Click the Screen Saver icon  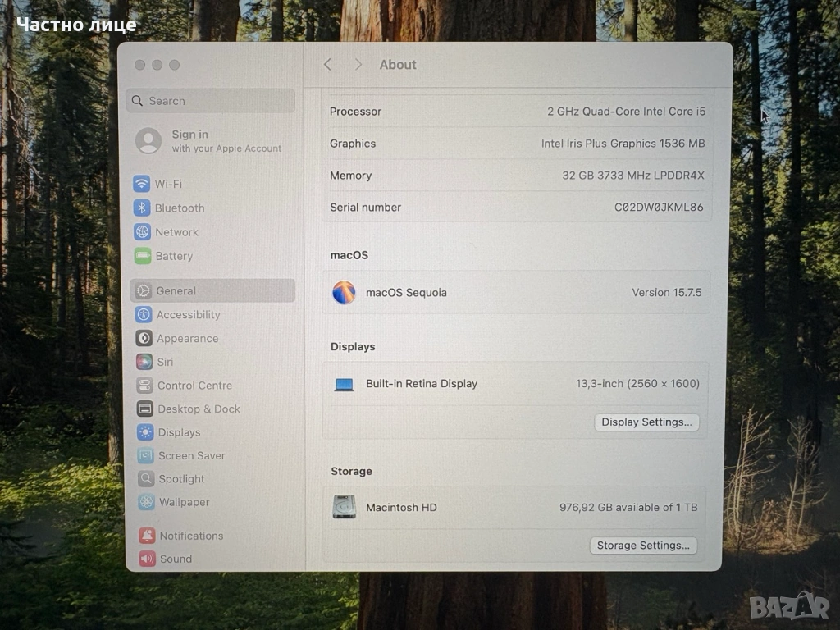pos(145,455)
